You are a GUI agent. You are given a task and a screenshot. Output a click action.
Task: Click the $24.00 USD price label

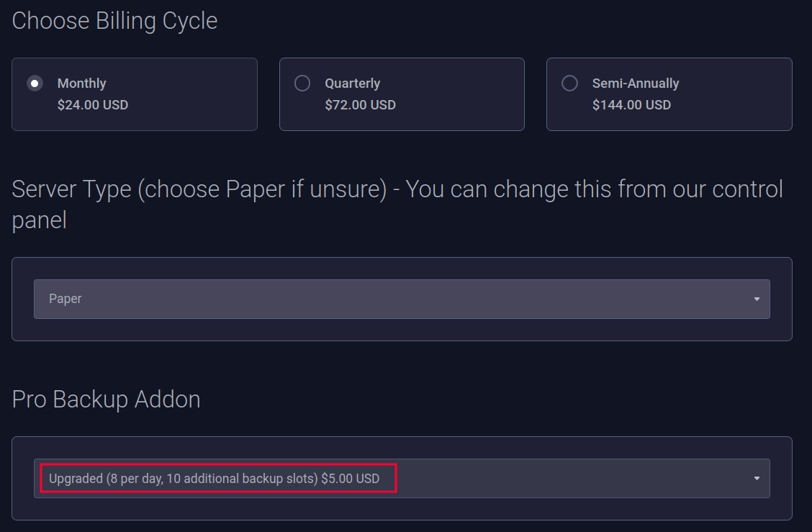point(91,104)
